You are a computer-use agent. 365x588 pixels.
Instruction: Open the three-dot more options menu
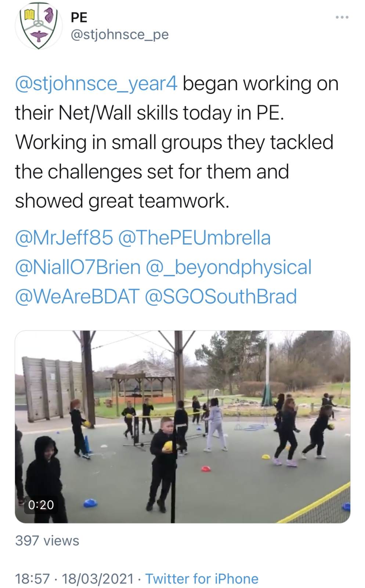342,17
